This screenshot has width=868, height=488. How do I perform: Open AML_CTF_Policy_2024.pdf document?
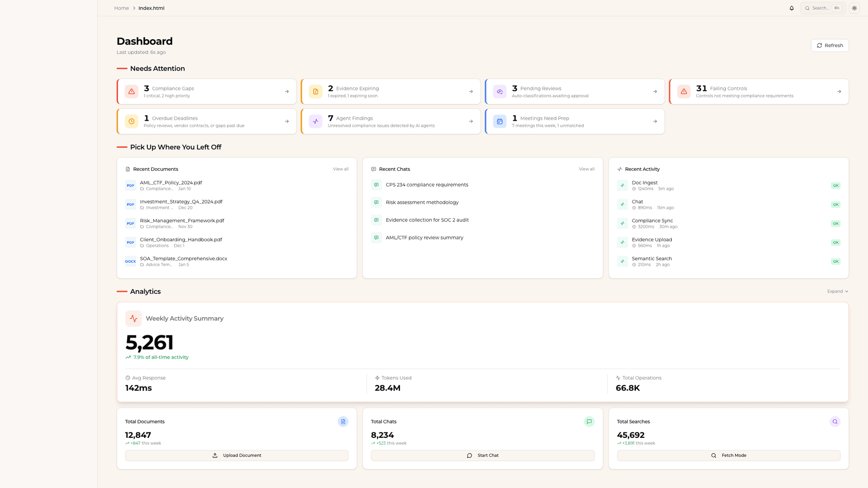pos(236,185)
